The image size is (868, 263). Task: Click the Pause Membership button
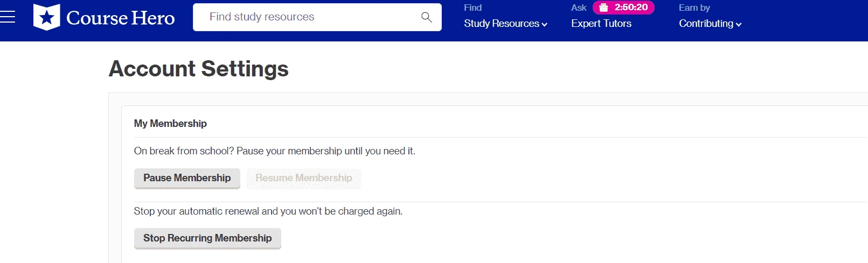pos(187,178)
